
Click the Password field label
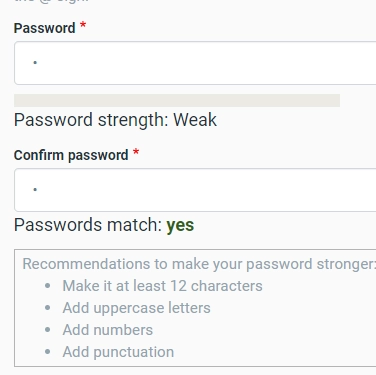coord(44,28)
